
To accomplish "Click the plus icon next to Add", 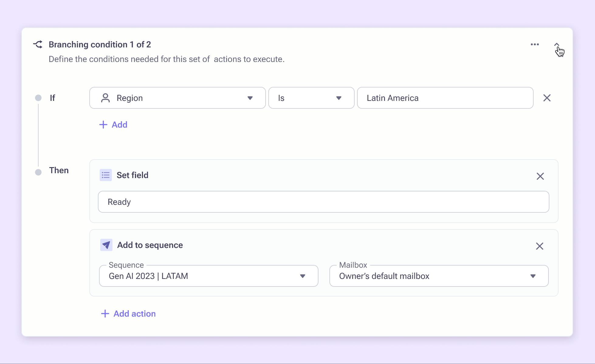I will 103,125.
